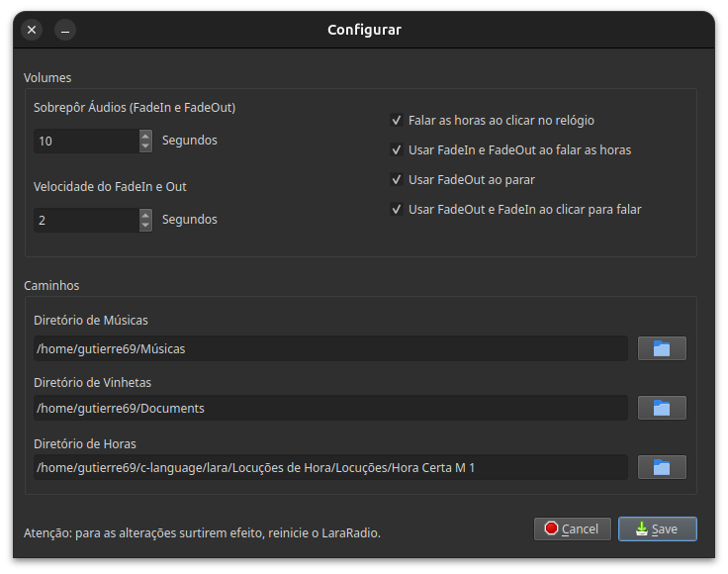Viewport: 728px width, 574px height.
Task: Click the Save button
Action: click(658, 528)
